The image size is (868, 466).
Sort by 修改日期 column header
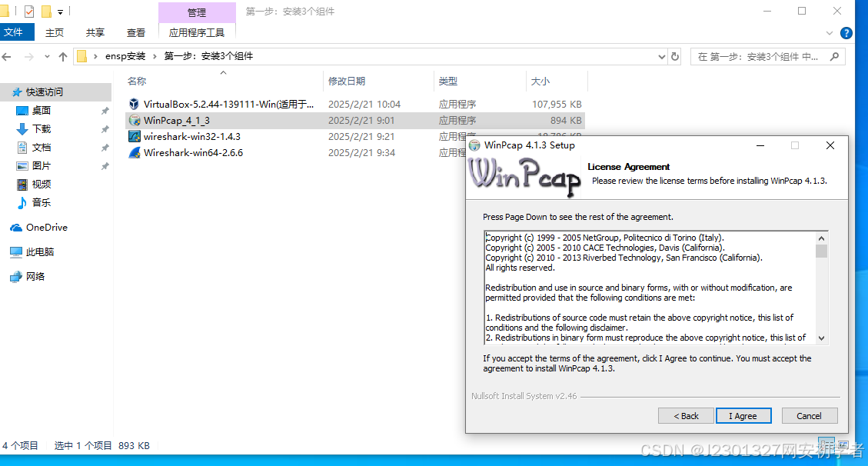pos(347,82)
